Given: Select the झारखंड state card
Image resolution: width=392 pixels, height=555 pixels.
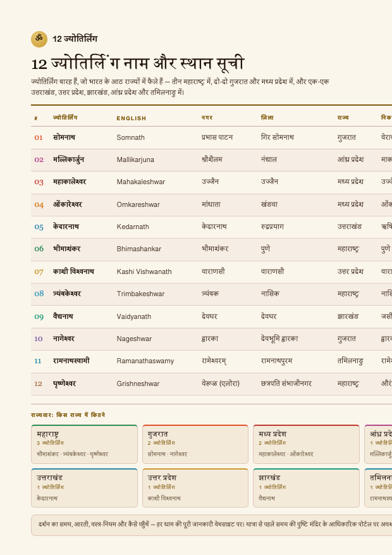Looking at the screenshot, I should 306,488.
